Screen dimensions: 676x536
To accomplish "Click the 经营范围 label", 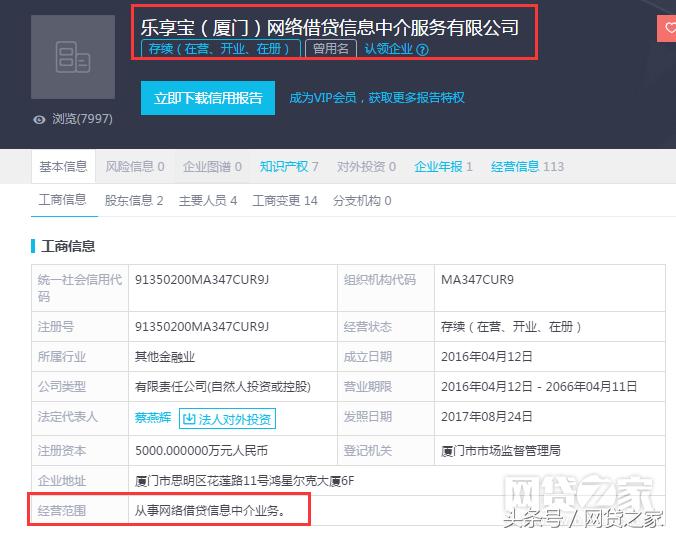I will click(62, 511).
